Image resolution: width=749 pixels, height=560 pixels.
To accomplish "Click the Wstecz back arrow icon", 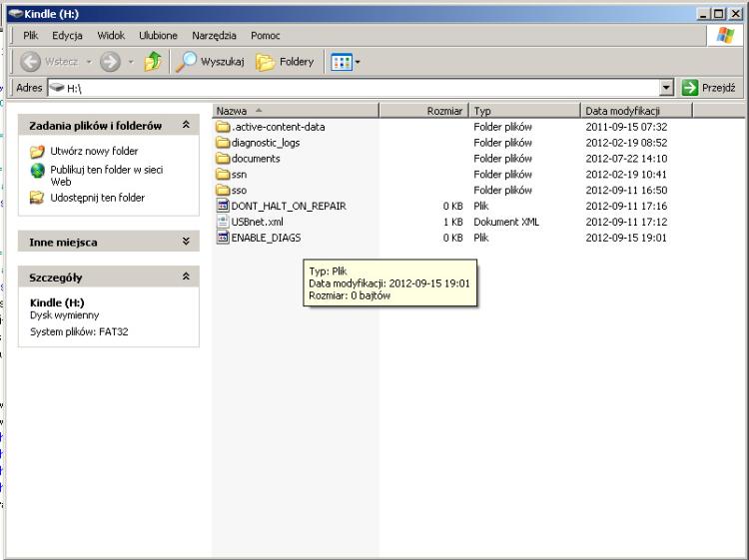I will tap(31, 62).
